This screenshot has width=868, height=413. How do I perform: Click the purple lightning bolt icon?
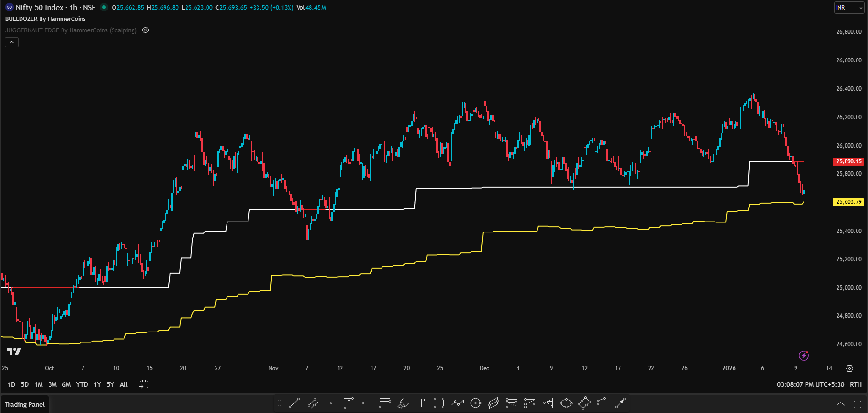(804, 355)
